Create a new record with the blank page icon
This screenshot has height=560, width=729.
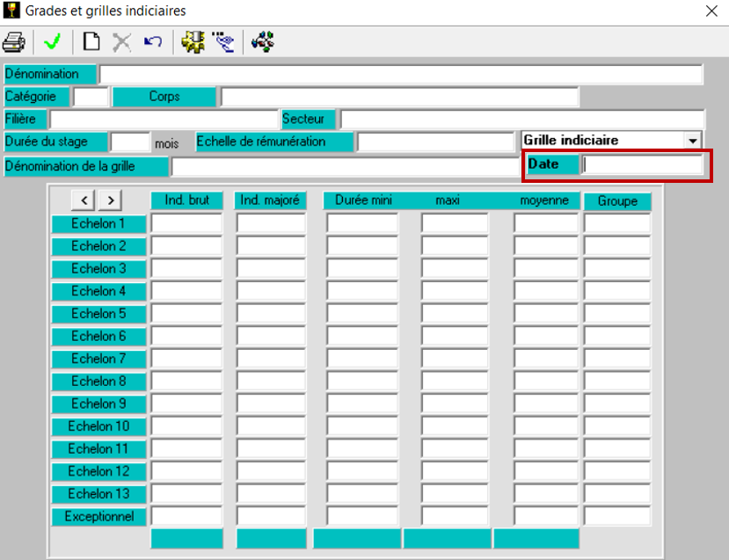pyautogui.click(x=91, y=41)
